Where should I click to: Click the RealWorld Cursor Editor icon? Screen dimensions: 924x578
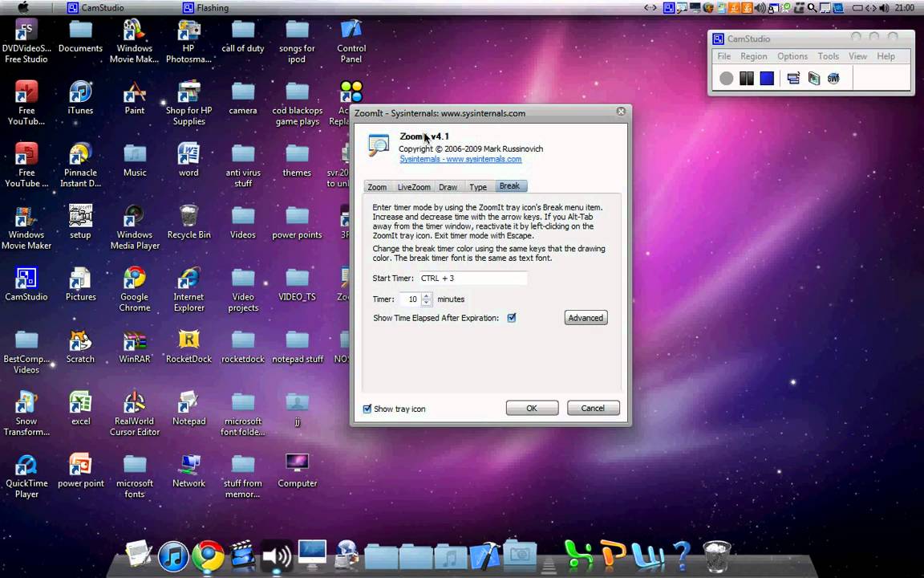click(135, 413)
